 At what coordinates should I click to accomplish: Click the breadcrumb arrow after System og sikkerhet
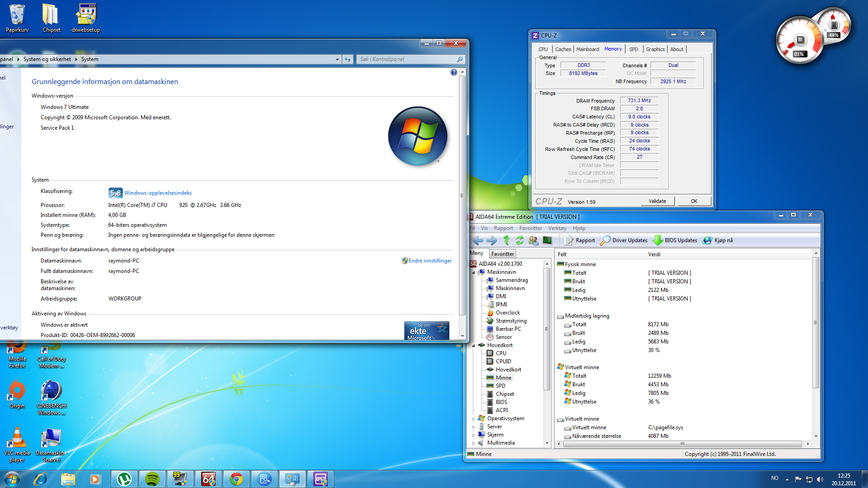pyautogui.click(x=76, y=59)
